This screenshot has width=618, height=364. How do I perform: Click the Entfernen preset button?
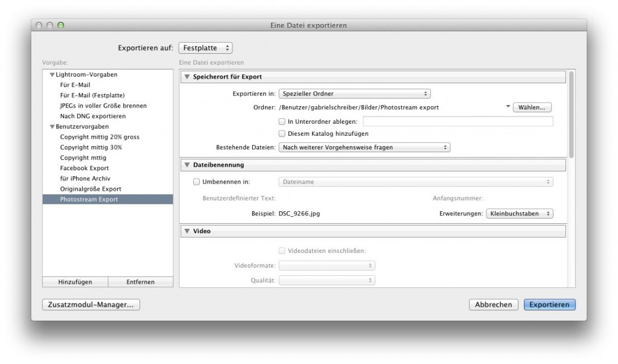click(x=140, y=282)
